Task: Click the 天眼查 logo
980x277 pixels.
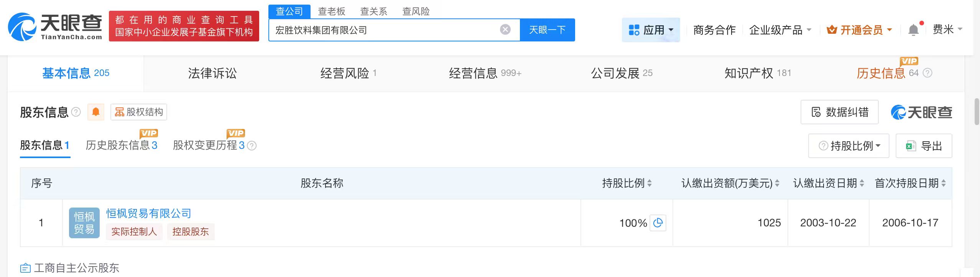Action: 55,26
